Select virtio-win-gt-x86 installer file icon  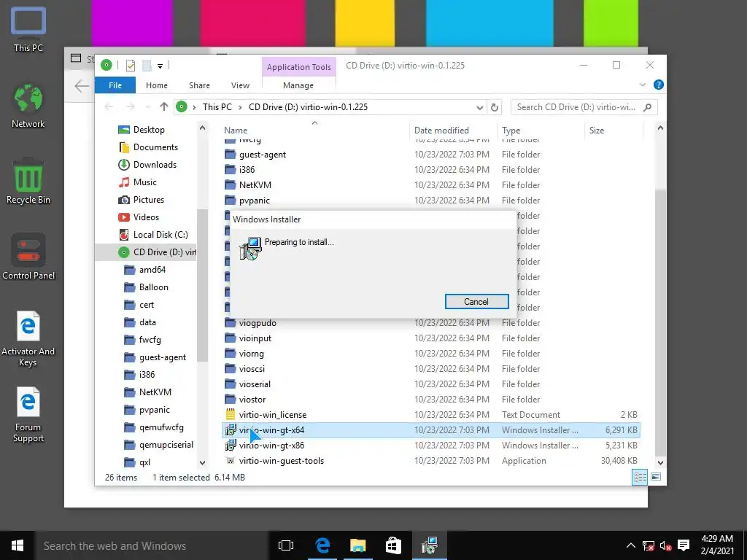pos(231,446)
